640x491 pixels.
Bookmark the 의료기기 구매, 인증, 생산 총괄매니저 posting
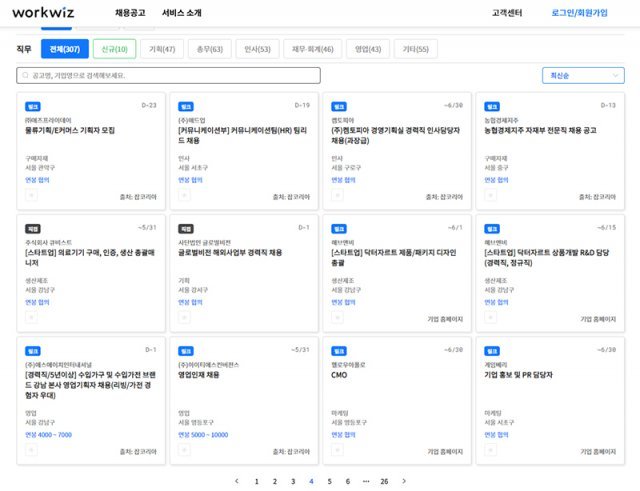tap(31, 317)
